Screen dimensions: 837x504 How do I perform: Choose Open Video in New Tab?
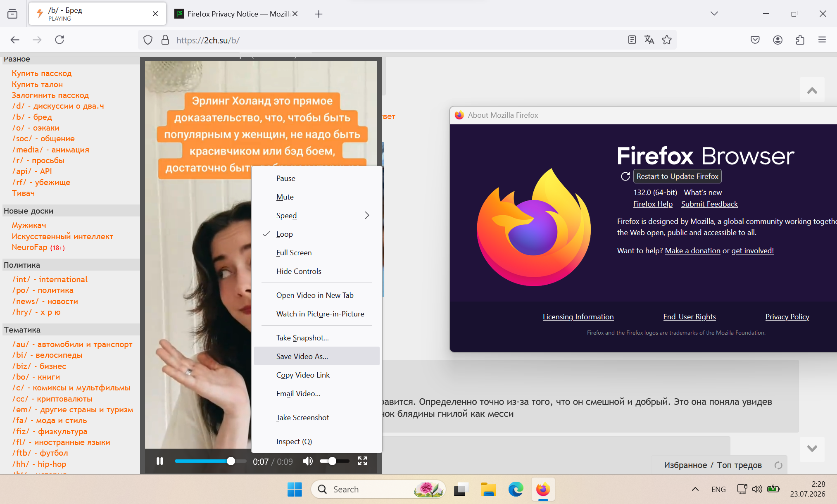[x=317, y=295]
